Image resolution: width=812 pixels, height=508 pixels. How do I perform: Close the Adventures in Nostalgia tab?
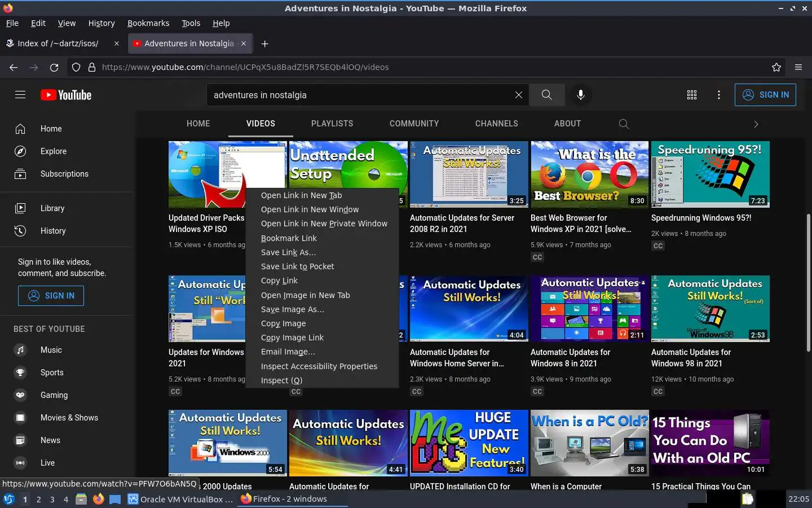click(x=244, y=43)
